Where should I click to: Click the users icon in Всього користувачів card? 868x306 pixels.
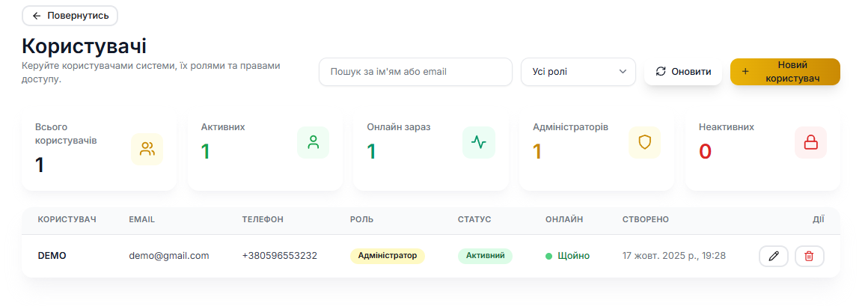coord(147,149)
